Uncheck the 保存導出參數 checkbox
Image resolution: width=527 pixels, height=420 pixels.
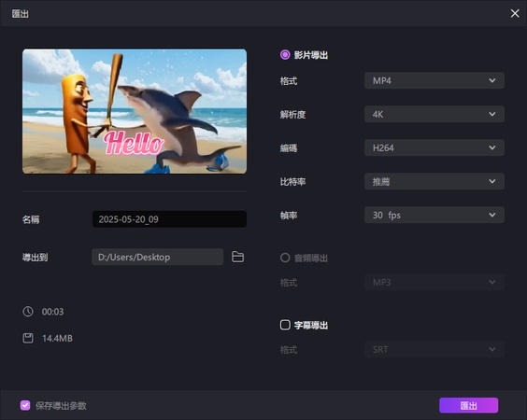[x=25, y=405]
